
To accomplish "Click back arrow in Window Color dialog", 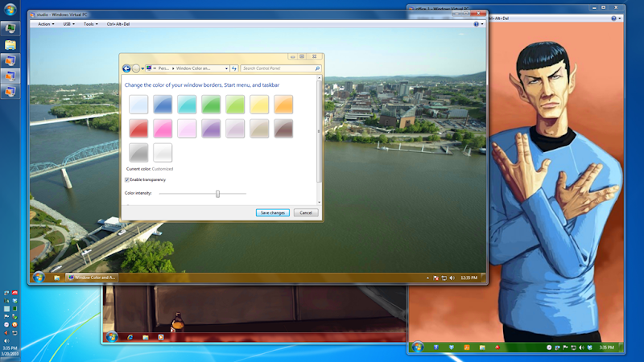I will (126, 68).
